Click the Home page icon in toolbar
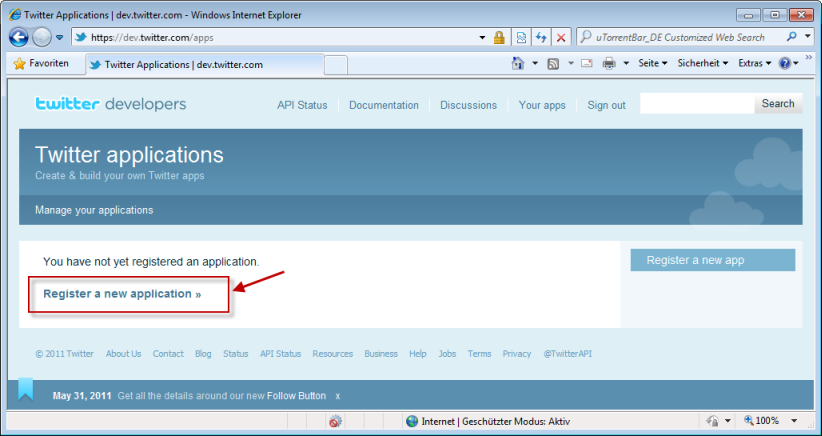 click(518, 63)
